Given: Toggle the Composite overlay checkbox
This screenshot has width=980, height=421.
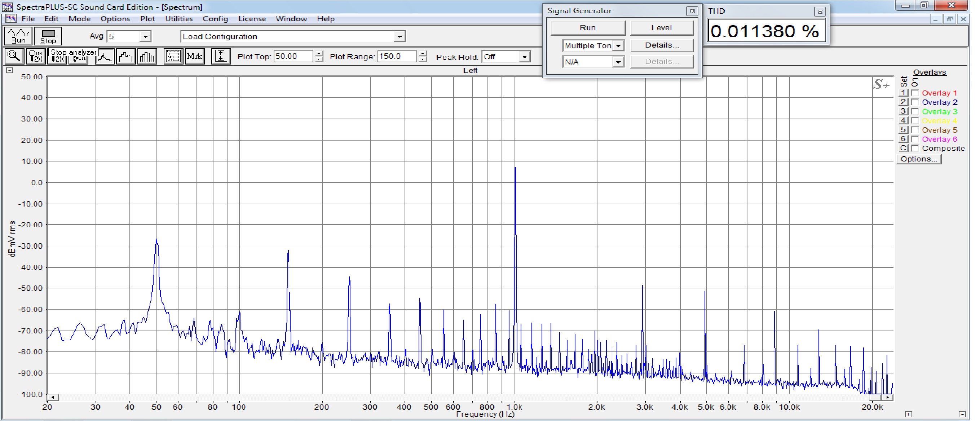Looking at the screenshot, I should click(x=915, y=148).
